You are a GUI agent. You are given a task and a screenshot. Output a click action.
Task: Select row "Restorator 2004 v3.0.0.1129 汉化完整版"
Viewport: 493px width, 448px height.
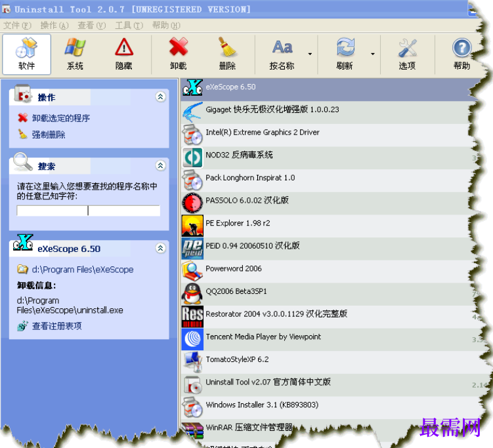(329, 316)
